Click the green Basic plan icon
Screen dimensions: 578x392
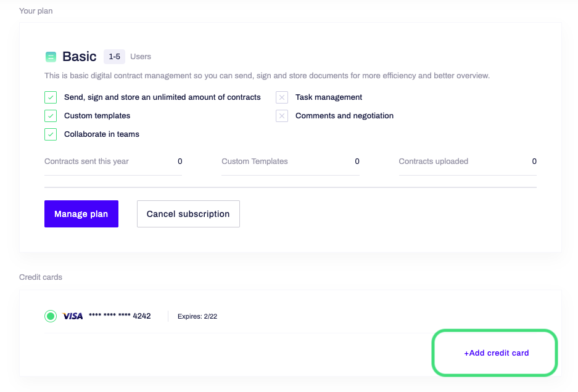51,57
